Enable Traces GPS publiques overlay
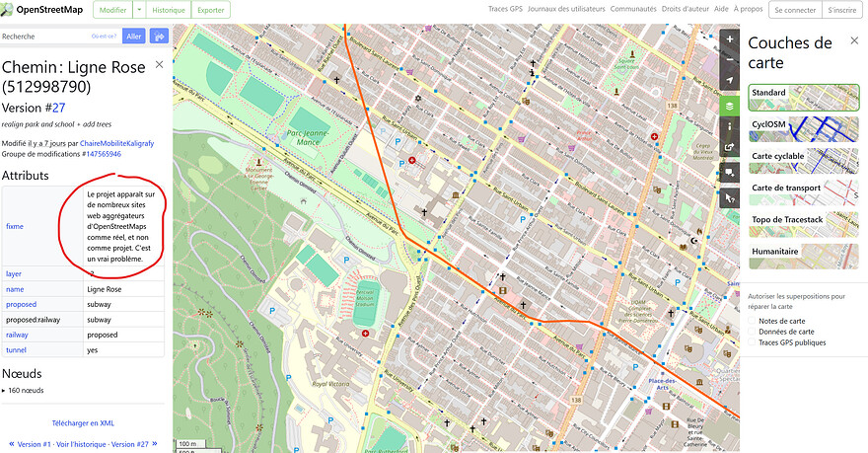The image size is (868, 453). pos(752,342)
